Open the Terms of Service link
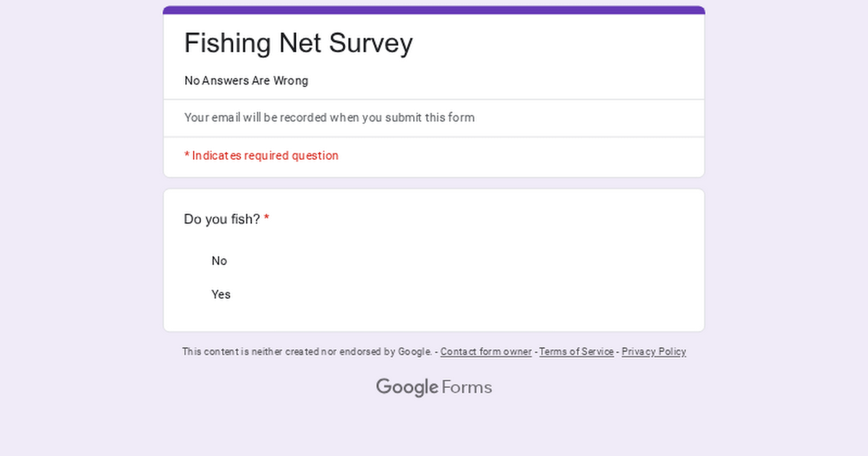 (x=576, y=352)
